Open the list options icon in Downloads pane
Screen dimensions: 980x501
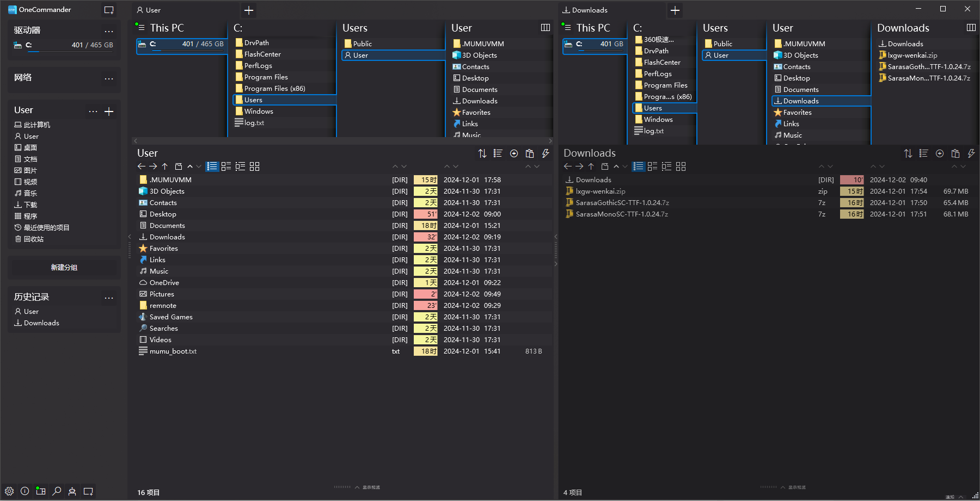click(x=923, y=153)
